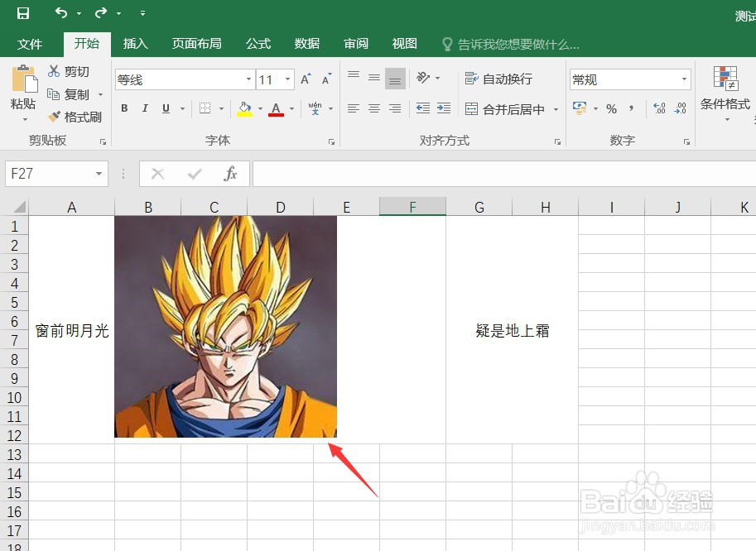756x551 pixels.
Task: Select the Goku picture in sheet
Action: coord(226,327)
